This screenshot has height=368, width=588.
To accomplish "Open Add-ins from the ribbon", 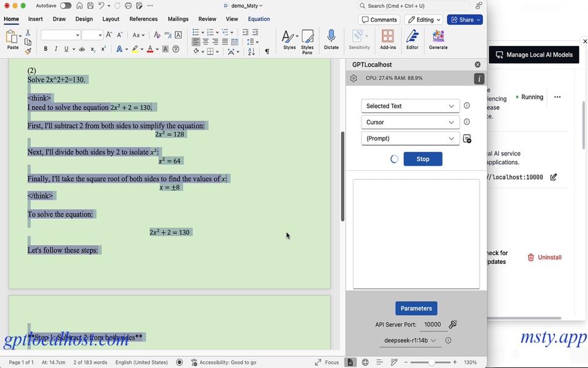I will pos(387,40).
